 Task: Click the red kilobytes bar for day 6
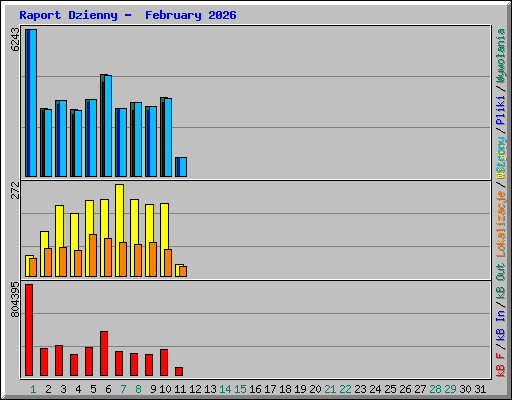click(104, 354)
